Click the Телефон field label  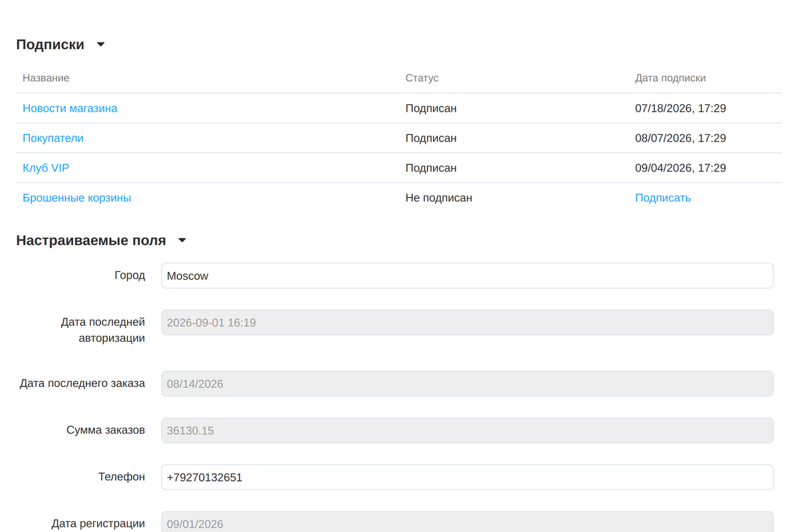click(122, 477)
